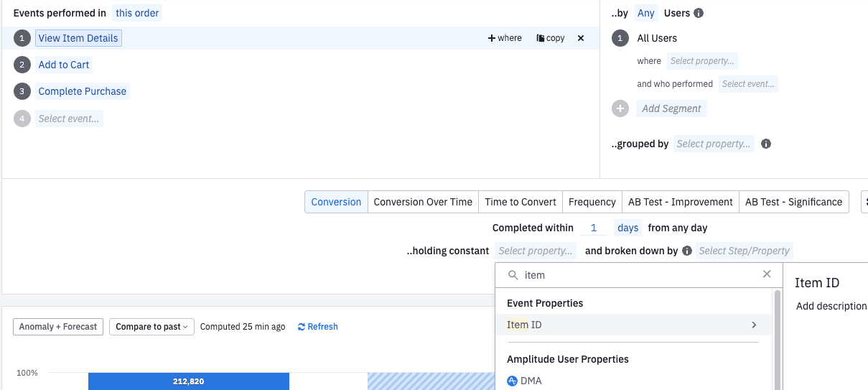Toggle the Anomaly + Forecast button
868x390 pixels.
click(58, 327)
